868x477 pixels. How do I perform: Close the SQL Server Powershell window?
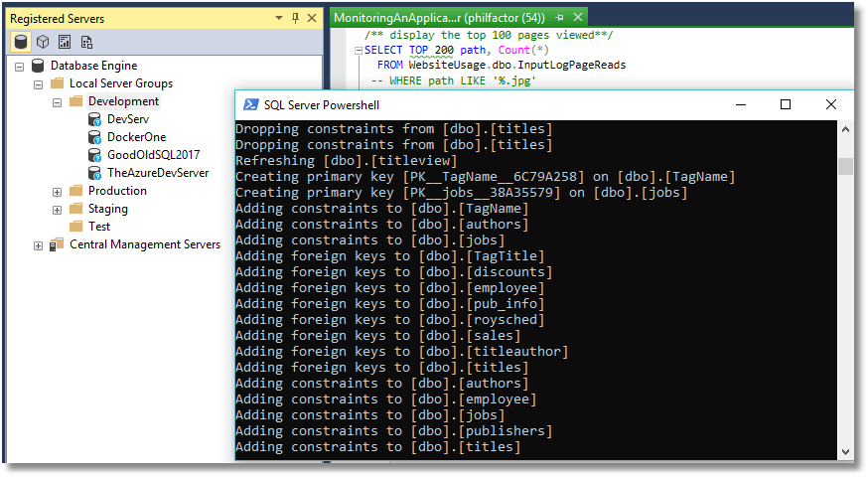tap(830, 104)
